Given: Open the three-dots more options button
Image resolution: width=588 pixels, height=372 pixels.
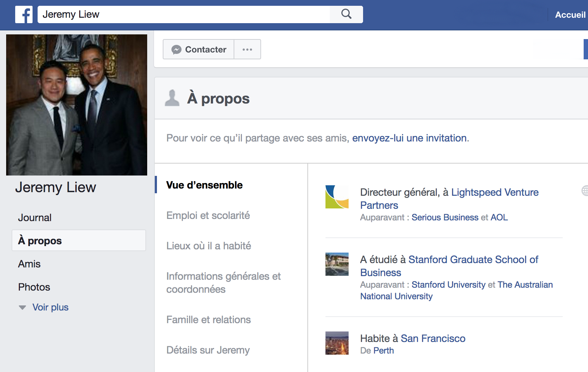Looking at the screenshot, I should 247,49.
